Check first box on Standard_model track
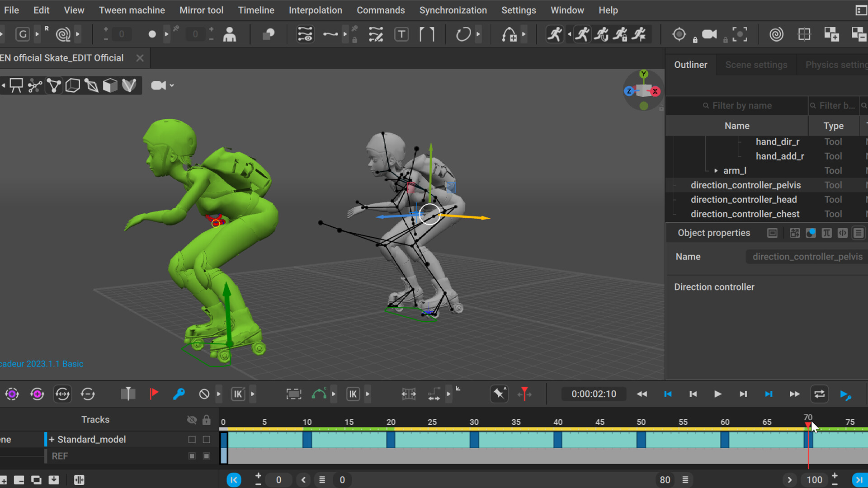The height and width of the screenshot is (488, 868). point(192,439)
